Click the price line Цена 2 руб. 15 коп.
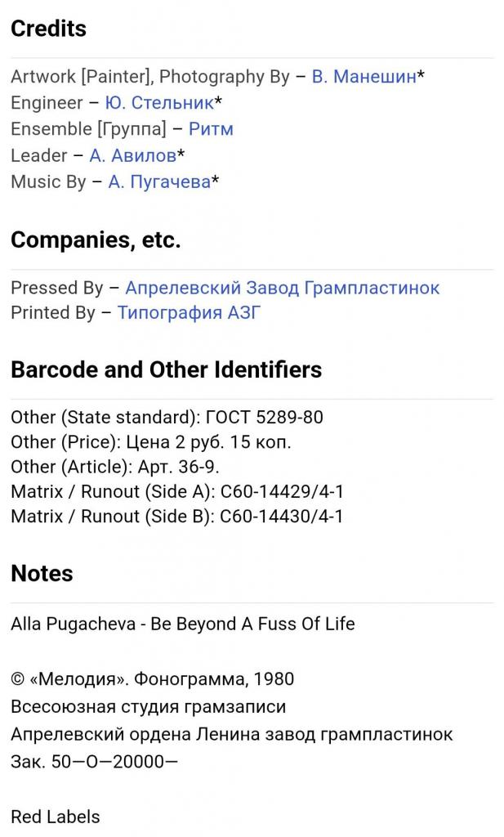This screenshot has height=837, width=504. [x=151, y=443]
